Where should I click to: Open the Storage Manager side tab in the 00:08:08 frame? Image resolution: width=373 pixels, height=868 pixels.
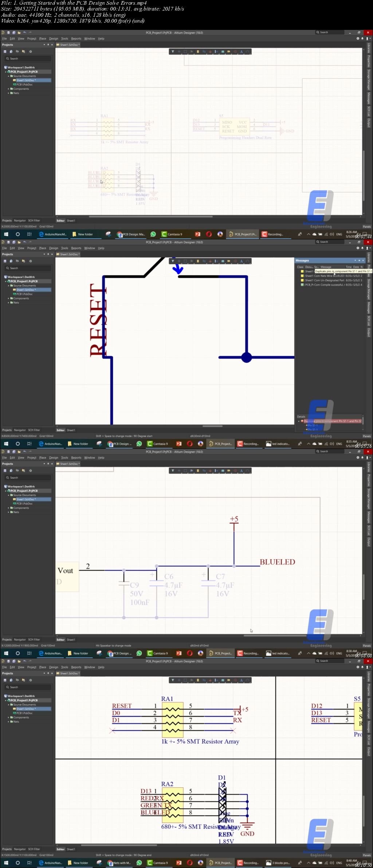369,499
